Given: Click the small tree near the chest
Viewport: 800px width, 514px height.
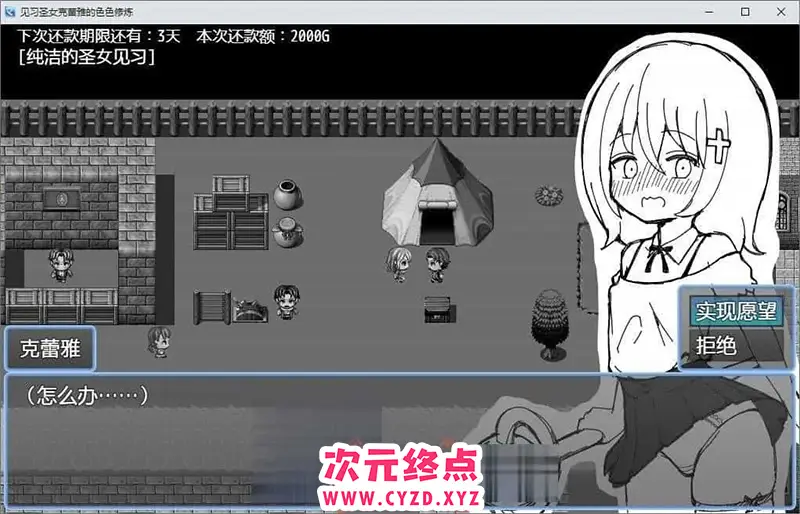Looking at the screenshot, I should 549,325.
